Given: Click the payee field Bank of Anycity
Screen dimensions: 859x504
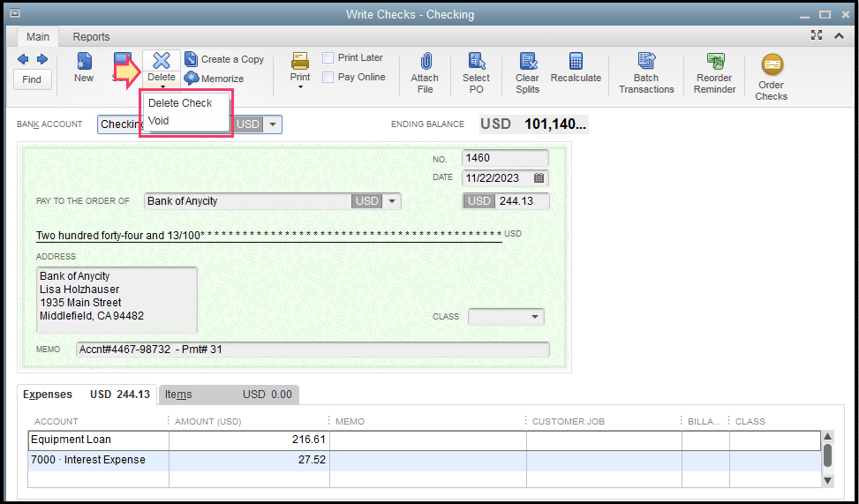Looking at the screenshot, I should click(x=247, y=201).
